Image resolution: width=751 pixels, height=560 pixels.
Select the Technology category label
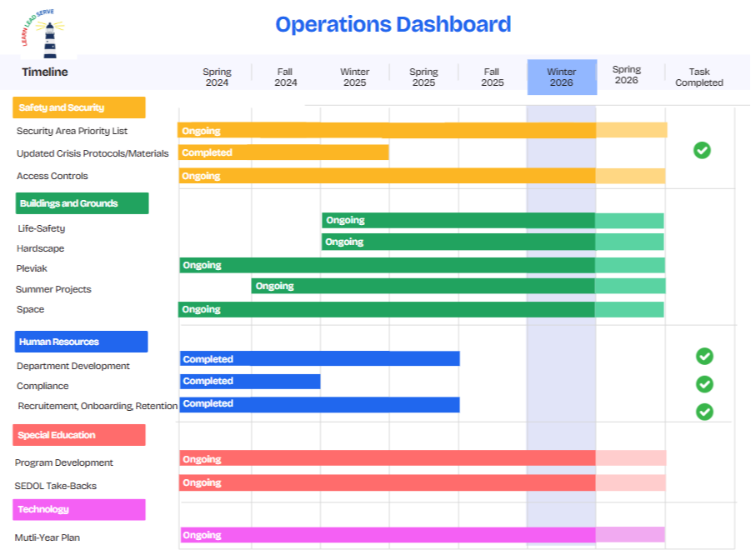[78, 509]
